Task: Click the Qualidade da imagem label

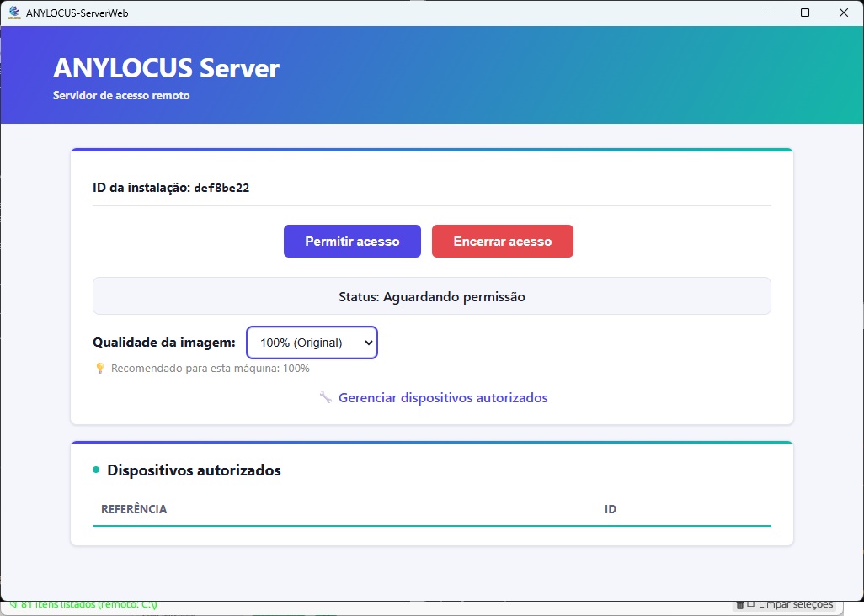Action: coord(164,343)
